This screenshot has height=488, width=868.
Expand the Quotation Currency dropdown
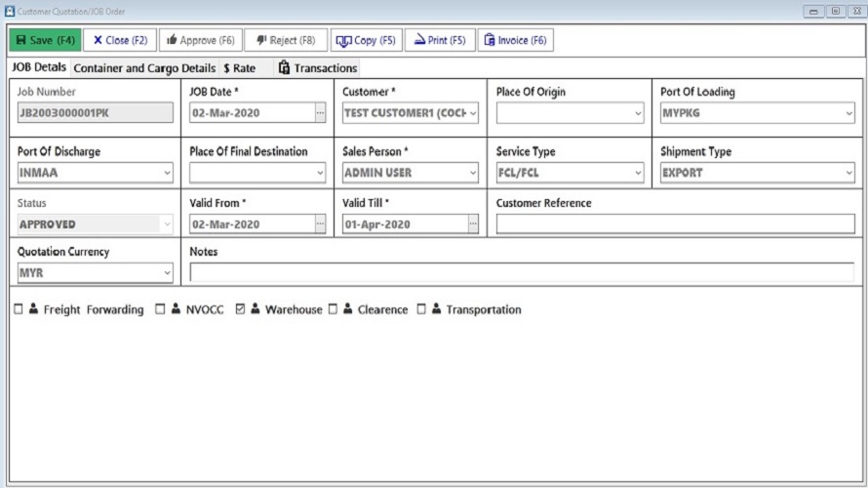[168, 273]
